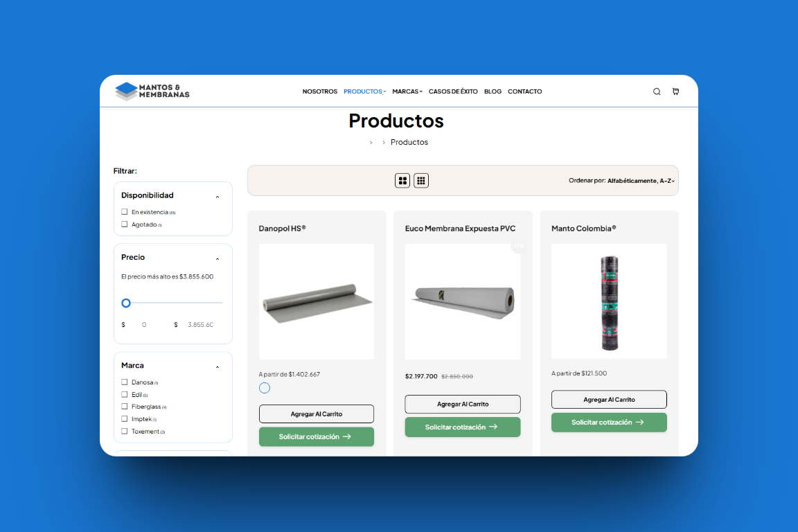Viewport: 798px width, 532px height.
Task: Open the Blog page
Action: [493, 91]
